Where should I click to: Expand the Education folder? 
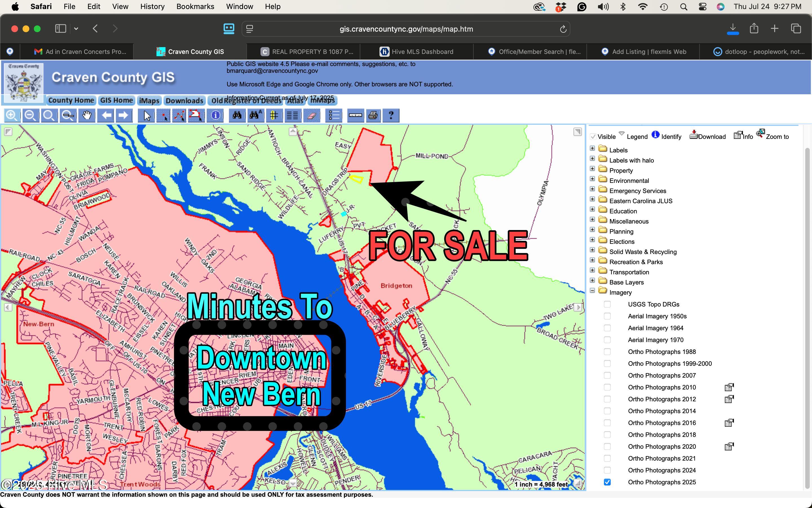click(592, 209)
